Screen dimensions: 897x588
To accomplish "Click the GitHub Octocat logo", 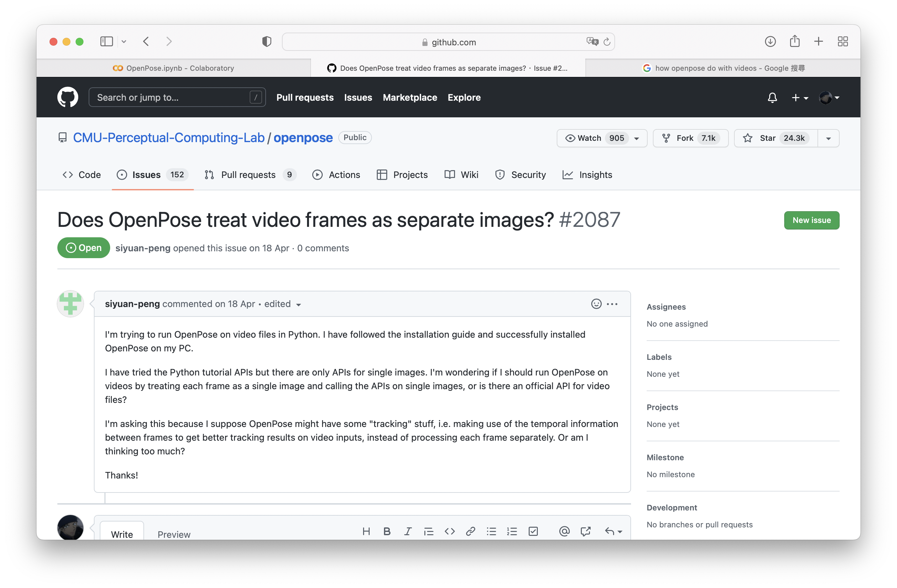I will (x=67, y=97).
